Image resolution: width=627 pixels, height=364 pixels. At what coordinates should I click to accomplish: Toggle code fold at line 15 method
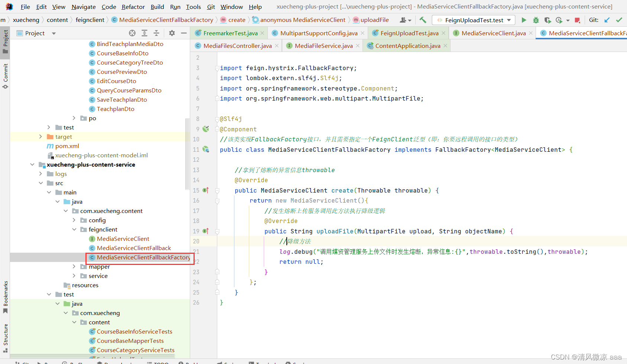[217, 190]
